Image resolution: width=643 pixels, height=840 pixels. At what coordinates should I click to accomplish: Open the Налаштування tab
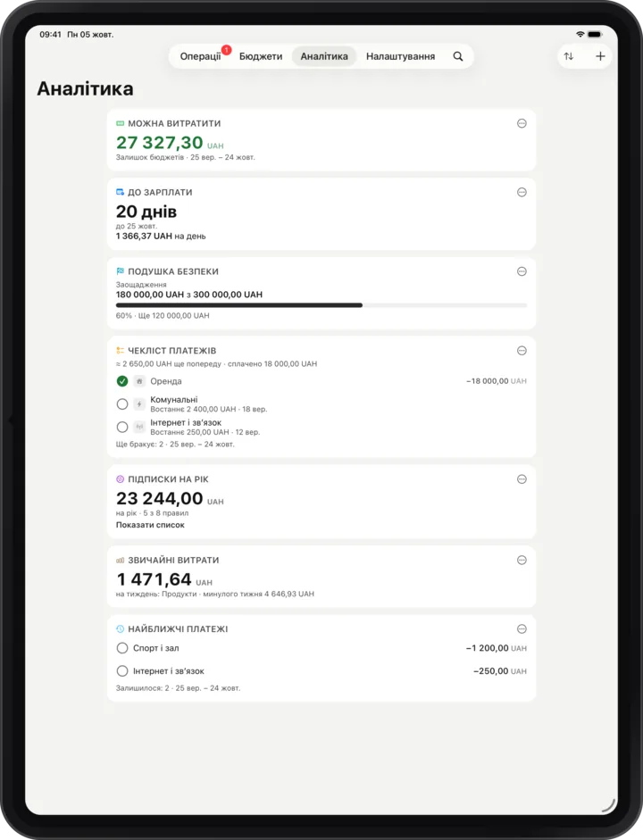click(400, 56)
